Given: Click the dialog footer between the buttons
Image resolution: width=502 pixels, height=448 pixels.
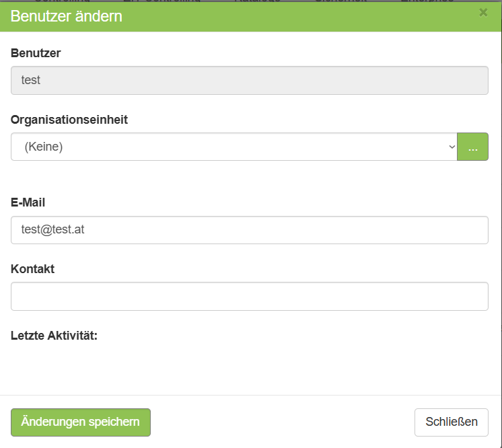Looking at the screenshot, I should click(x=283, y=422).
